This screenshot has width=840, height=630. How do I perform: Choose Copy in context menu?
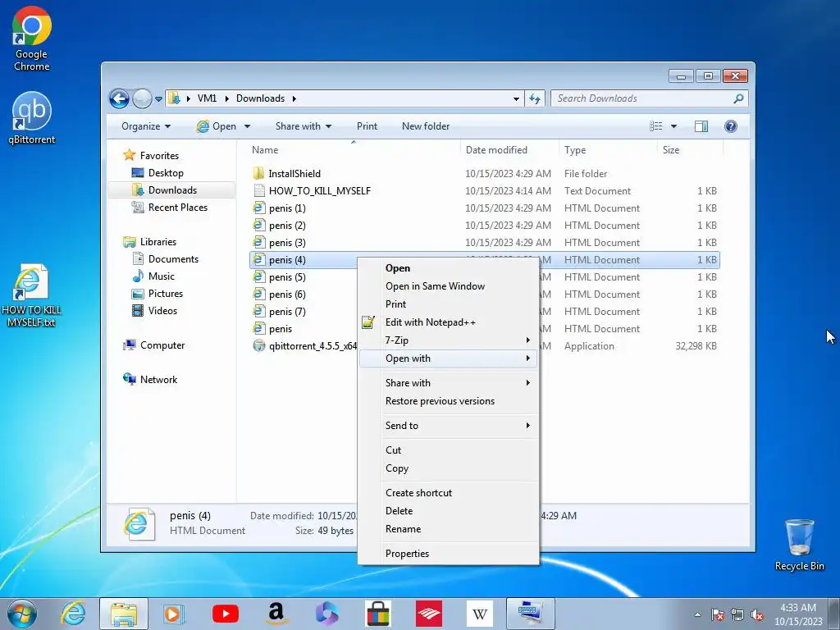point(449,468)
